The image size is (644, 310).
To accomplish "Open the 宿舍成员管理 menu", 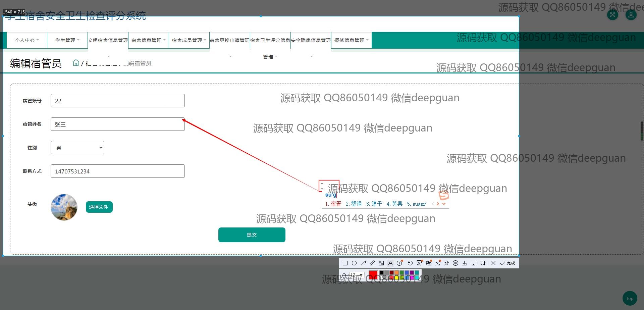I will pyautogui.click(x=189, y=40).
